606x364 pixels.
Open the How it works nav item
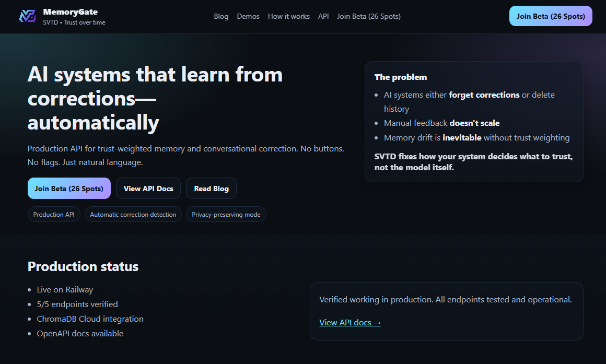coord(288,16)
